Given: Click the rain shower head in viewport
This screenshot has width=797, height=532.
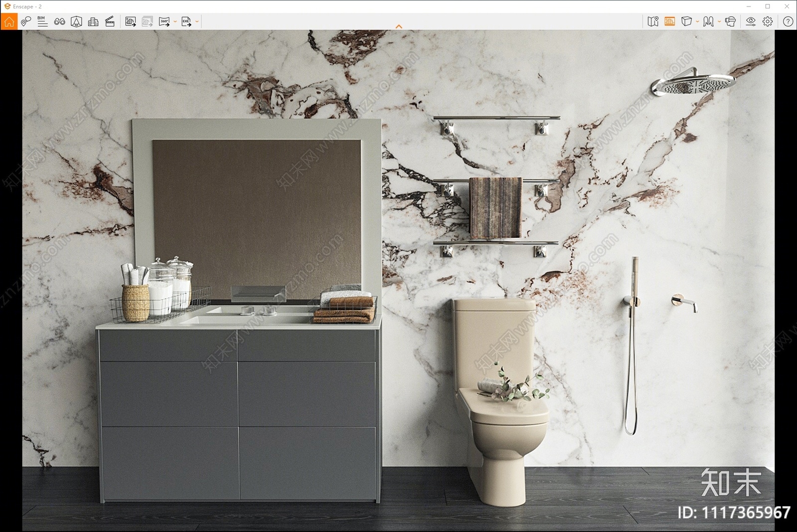Looking at the screenshot, I should pyautogui.click(x=694, y=83).
